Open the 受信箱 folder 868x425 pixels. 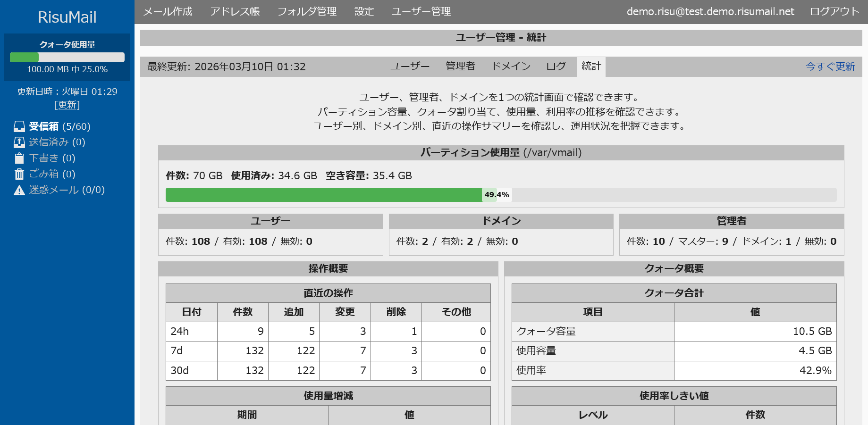point(44,126)
